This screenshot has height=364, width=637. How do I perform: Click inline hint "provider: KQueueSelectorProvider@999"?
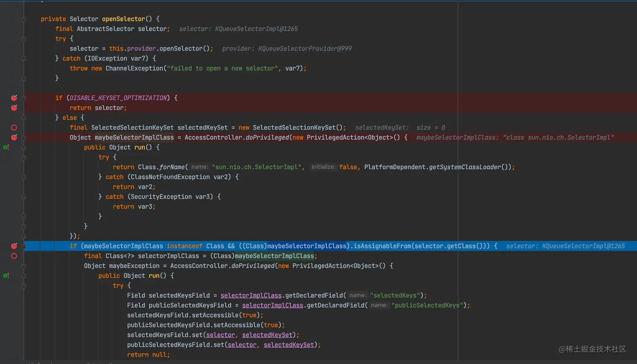coord(287,48)
